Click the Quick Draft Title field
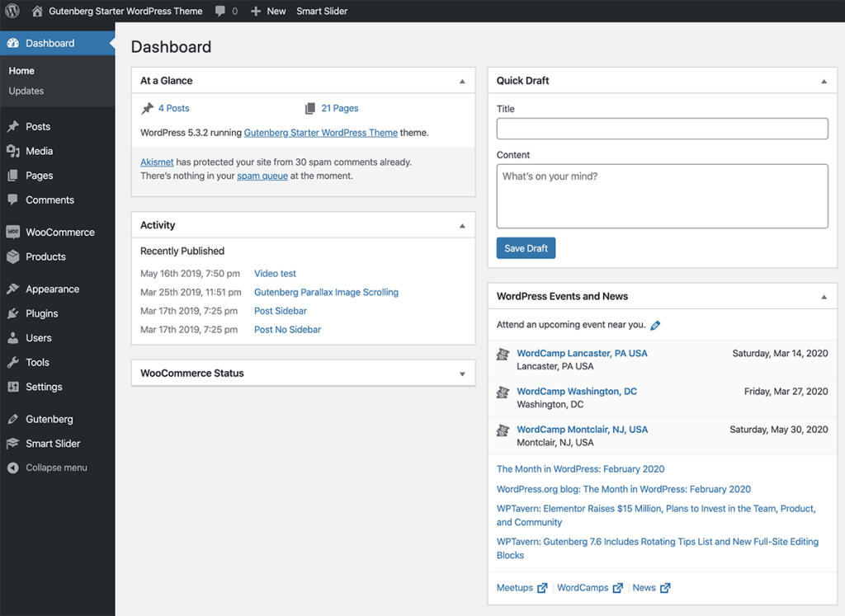 click(x=663, y=129)
